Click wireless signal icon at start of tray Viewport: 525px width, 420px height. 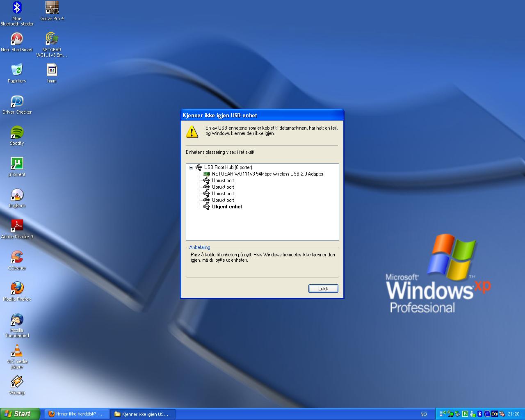point(443,414)
